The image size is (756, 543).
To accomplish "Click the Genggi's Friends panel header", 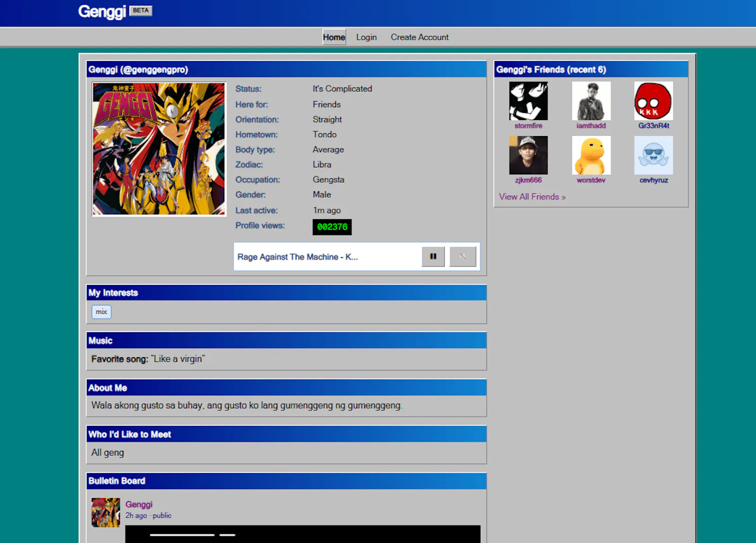I will (591, 69).
